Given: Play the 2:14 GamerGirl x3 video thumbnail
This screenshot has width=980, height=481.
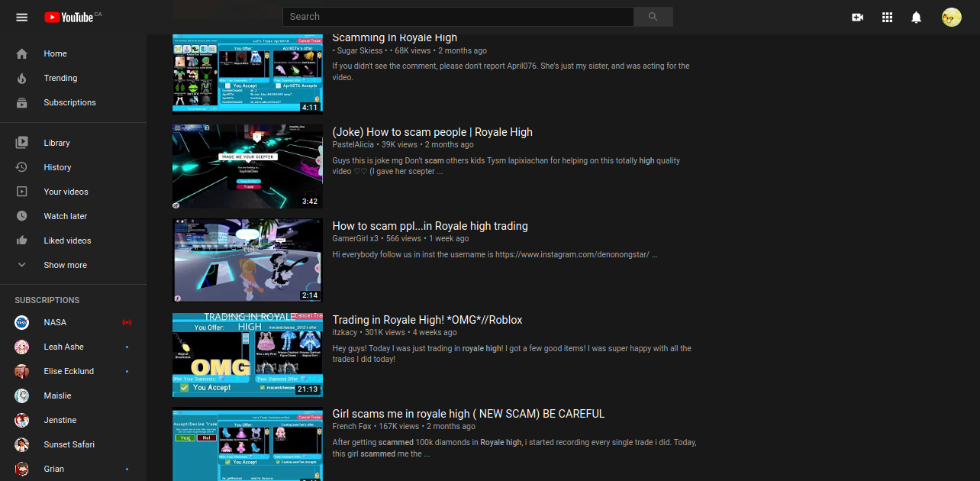Looking at the screenshot, I should 247,260.
